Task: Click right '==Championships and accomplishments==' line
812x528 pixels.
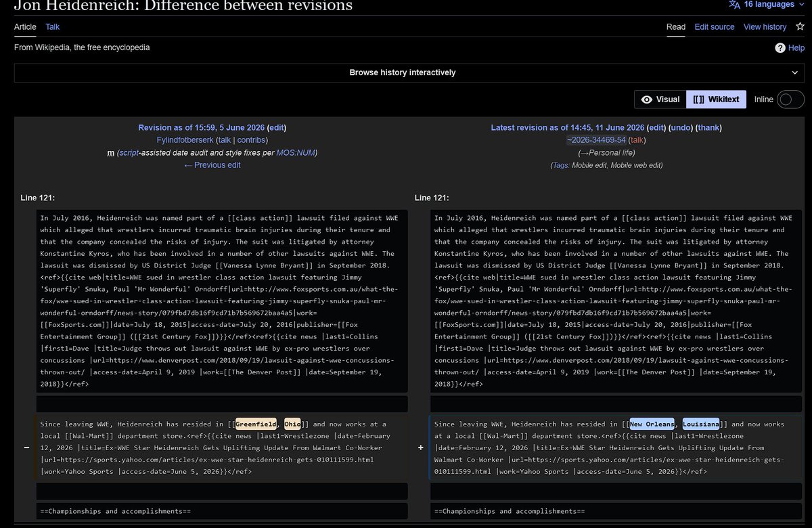Action: point(616,511)
